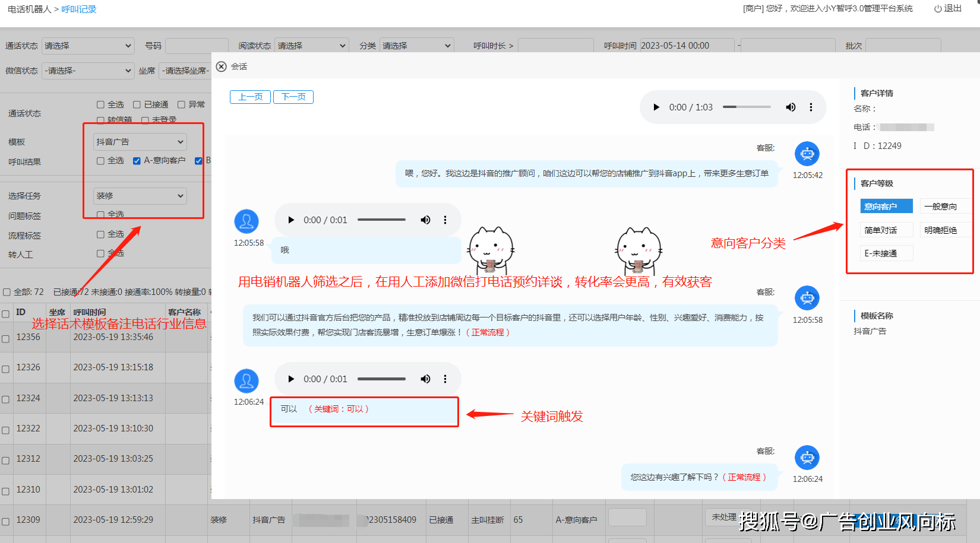The height and width of the screenshot is (543, 980).
Task: Check the 已接通 checkbox
Action: coord(137,104)
